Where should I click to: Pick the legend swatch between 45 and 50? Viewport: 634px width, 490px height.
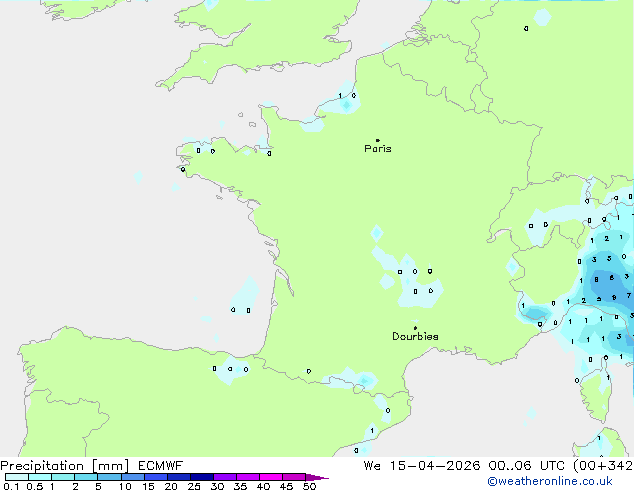pyautogui.click(x=295, y=478)
